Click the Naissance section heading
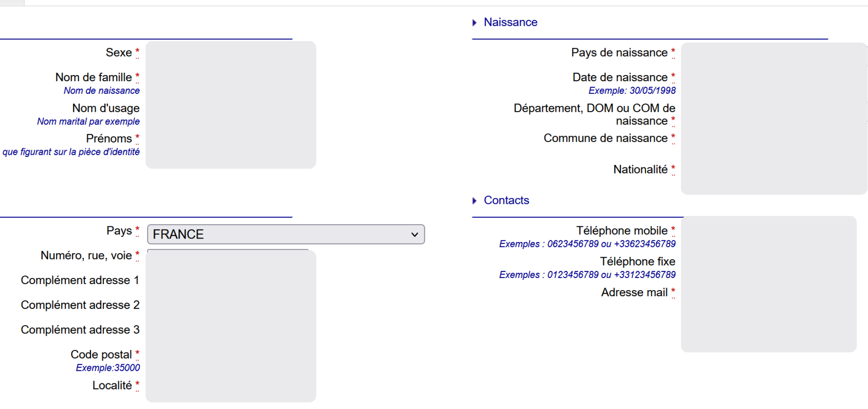The width and height of the screenshot is (868, 409). pos(510,22)
